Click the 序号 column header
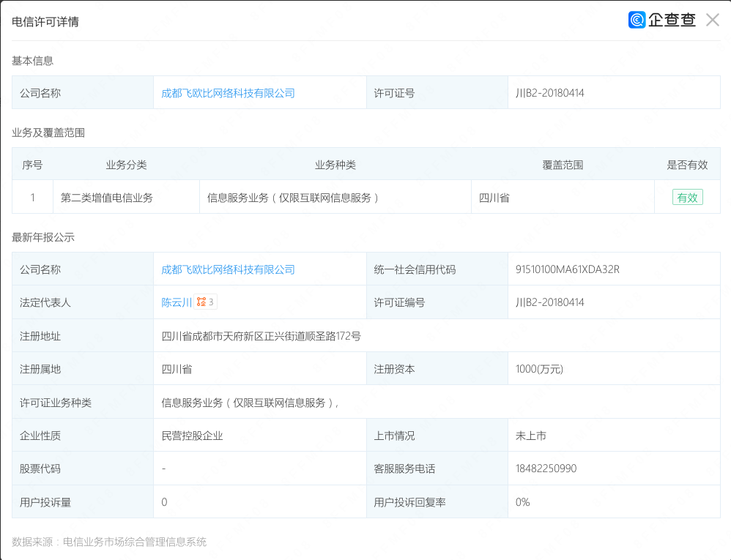The height and width of the screenshot is (560, 731). pyautogui.click(x=32, y=165)
